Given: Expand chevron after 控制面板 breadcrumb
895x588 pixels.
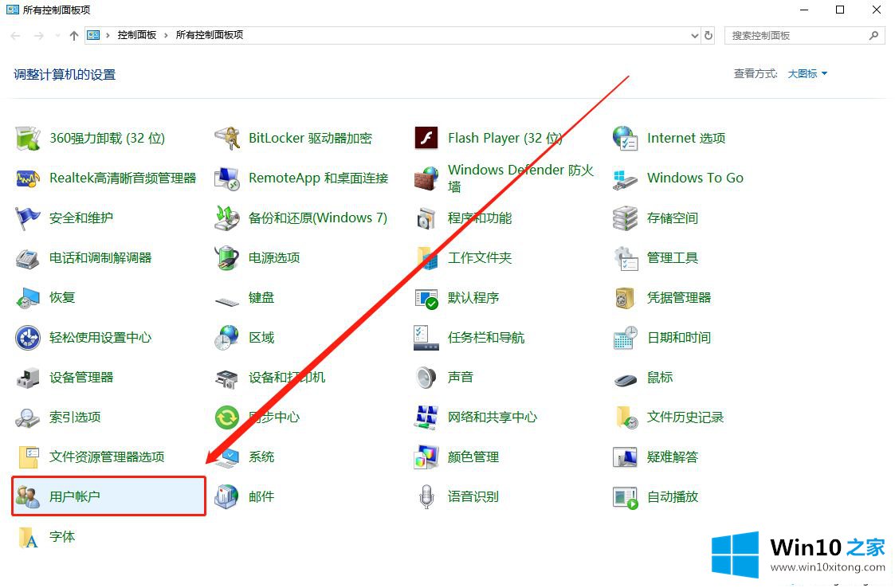Looking at the screenshot, I should click(166, 35).
